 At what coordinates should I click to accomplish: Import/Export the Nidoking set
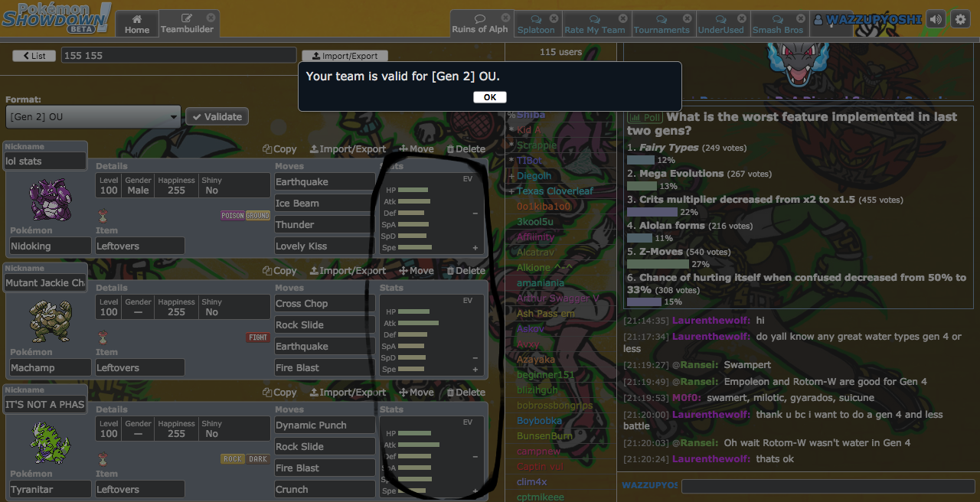(x=348, y=149)
